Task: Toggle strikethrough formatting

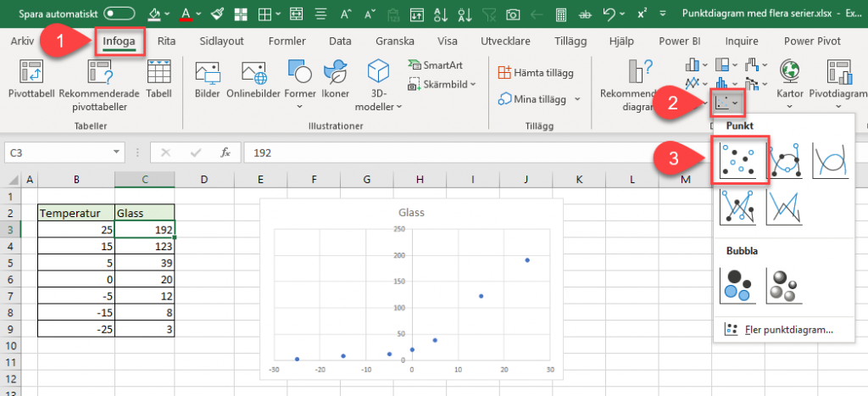Action: tap(585, 14)
